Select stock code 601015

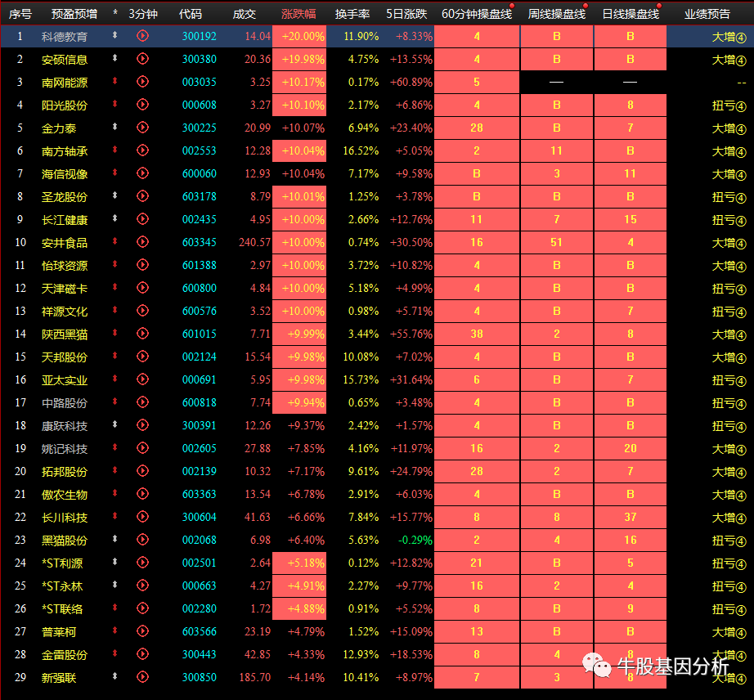click(x=199, y=334)
